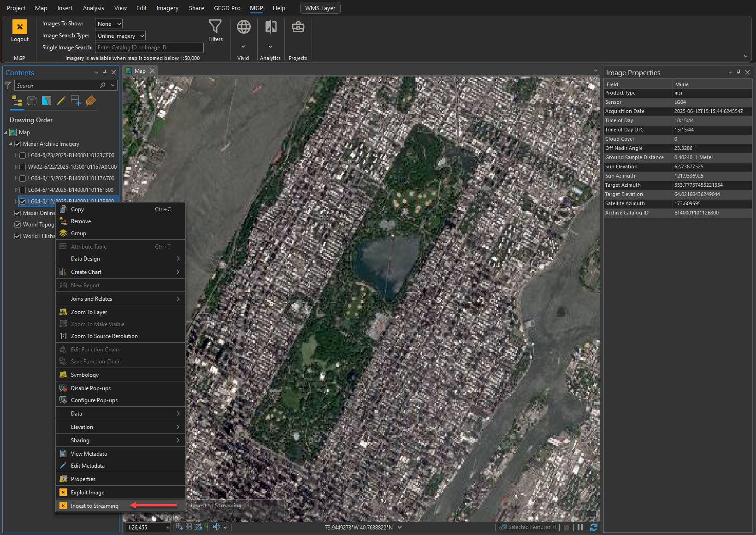This screenshot has height=535, width=756.
Task: Expand LG04-6/23/2025 layer tree node
Action: 16,155
